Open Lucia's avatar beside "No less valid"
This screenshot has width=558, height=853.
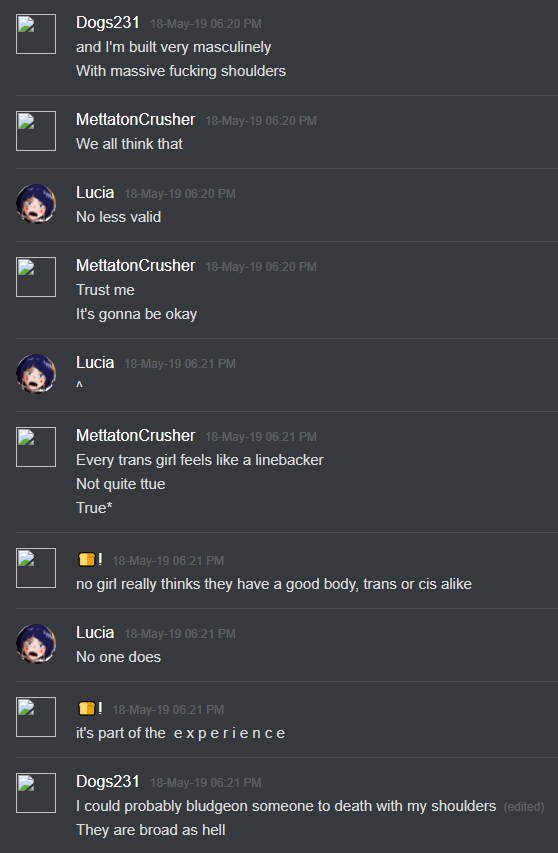pyautogui.click(x=36, y=204)
